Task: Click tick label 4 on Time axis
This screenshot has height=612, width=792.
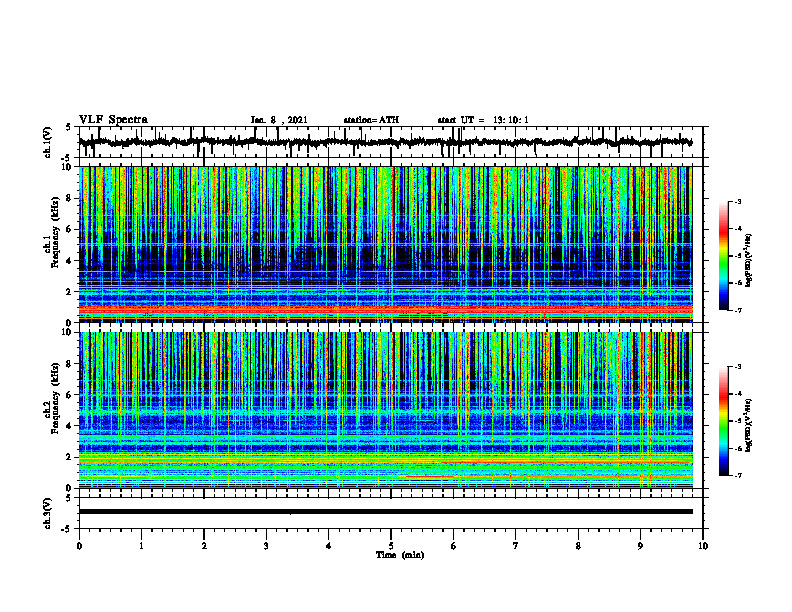Action: click(x=329, y=546)
